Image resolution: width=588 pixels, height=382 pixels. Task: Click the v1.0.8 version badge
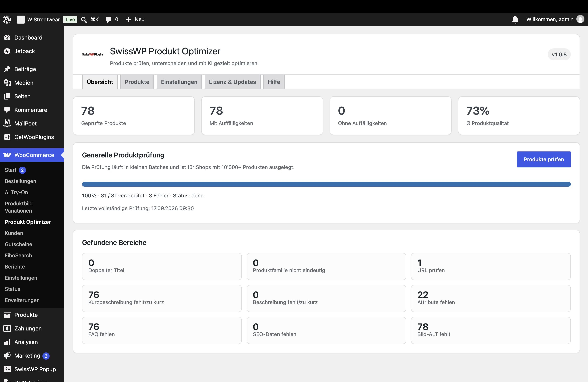click(x=559, y=55)
